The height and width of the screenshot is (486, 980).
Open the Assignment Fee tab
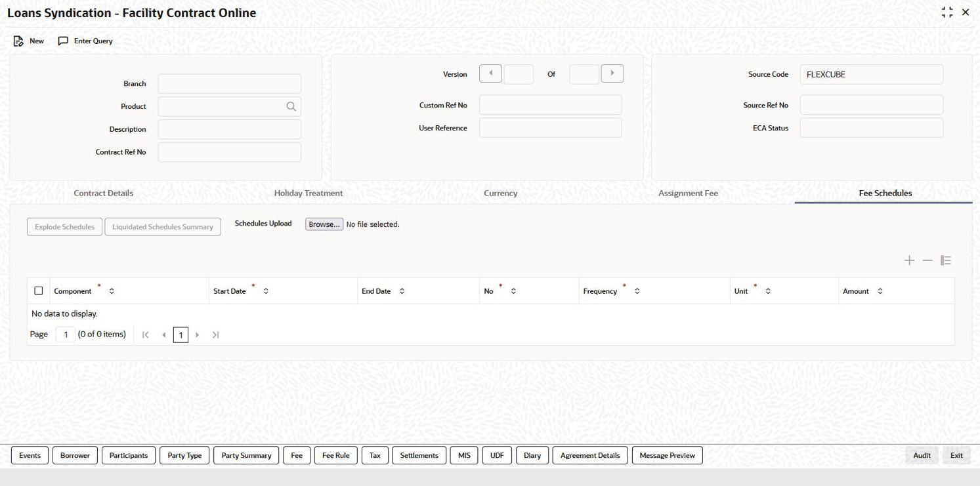689,193
